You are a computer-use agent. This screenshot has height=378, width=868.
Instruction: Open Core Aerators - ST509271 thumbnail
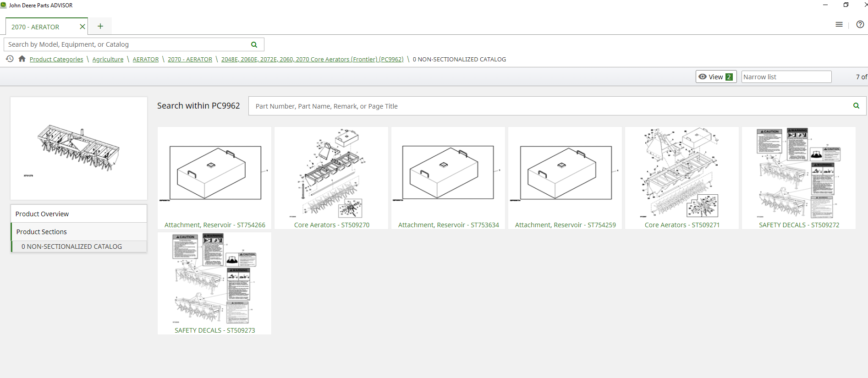point(682,178)
